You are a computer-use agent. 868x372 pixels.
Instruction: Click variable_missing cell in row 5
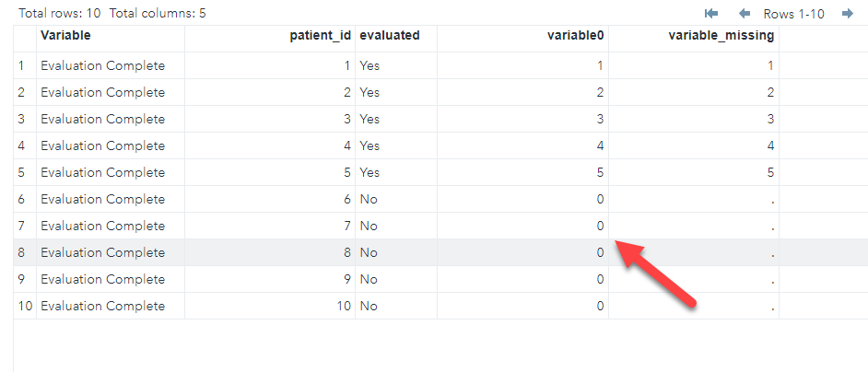pos(769,172)
